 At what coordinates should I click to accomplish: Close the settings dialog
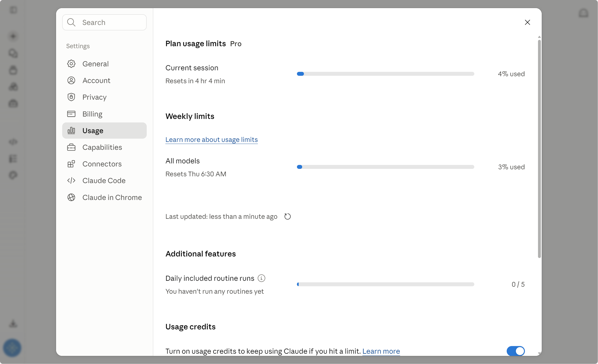527,22
